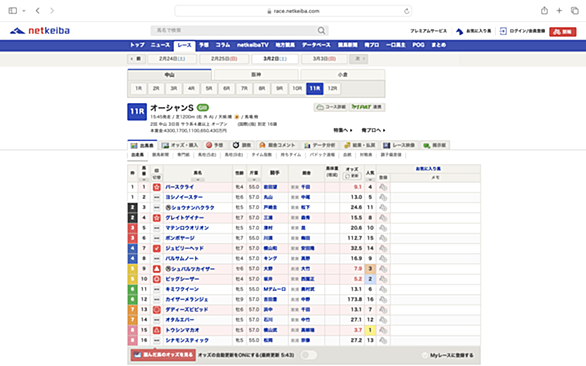586x366 pixels.
Task: Select the 小倉 racecourse tab
Action: [x=342, y=75]
